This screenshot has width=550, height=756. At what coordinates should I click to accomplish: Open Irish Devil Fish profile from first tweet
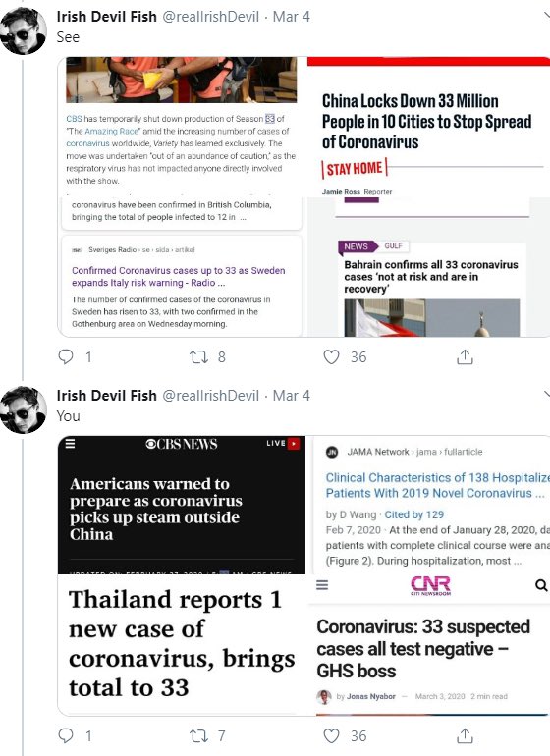107,17
